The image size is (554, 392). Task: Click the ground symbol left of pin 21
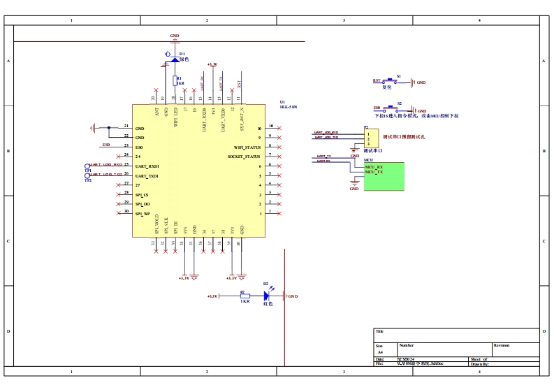point(93,128)
